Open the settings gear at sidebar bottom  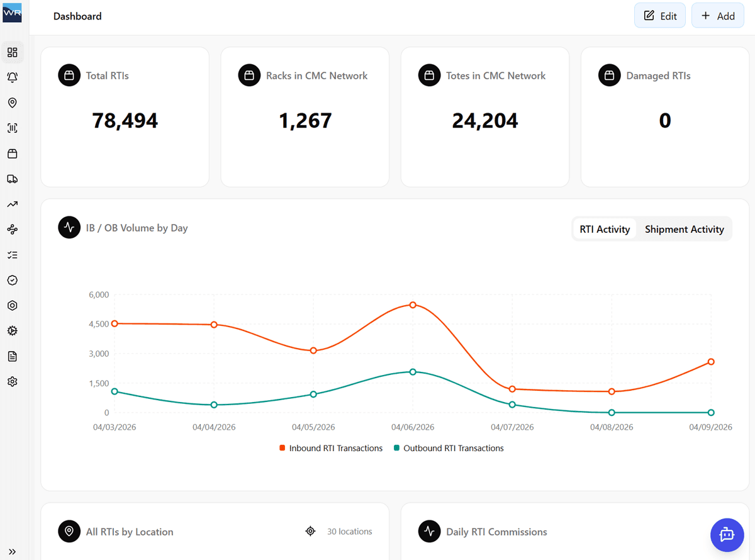[13, 381]
